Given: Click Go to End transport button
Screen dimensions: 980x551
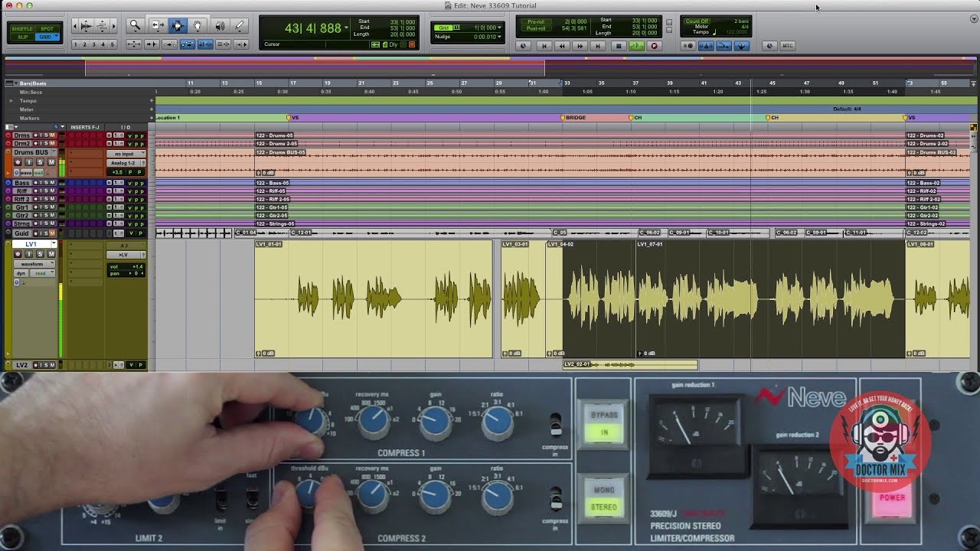Looking at the screenshot, I should [598, 46].
